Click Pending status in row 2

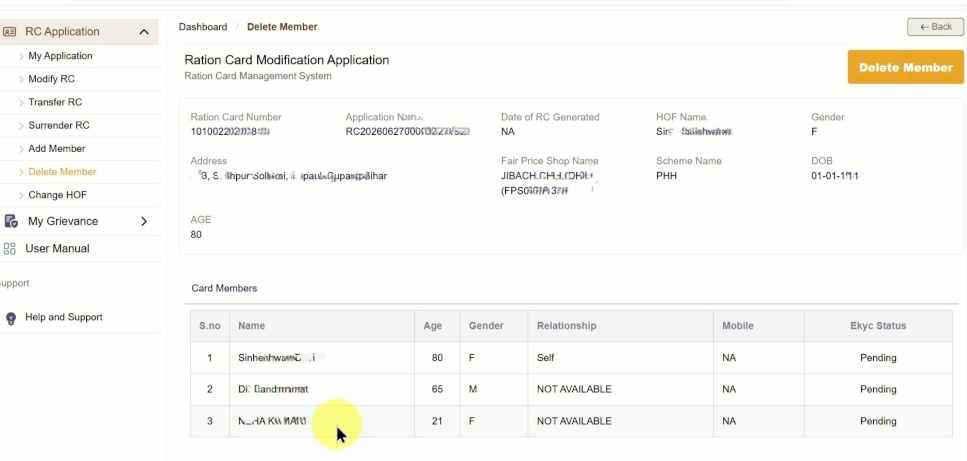878,390
